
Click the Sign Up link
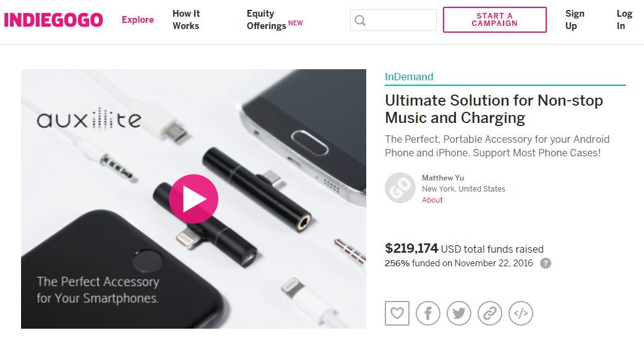(x=574, y=20)
